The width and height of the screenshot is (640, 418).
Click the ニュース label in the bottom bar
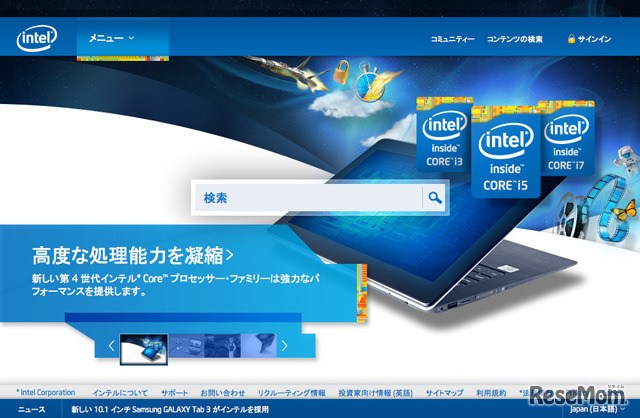pyautogui.click(x=31, y=409)
